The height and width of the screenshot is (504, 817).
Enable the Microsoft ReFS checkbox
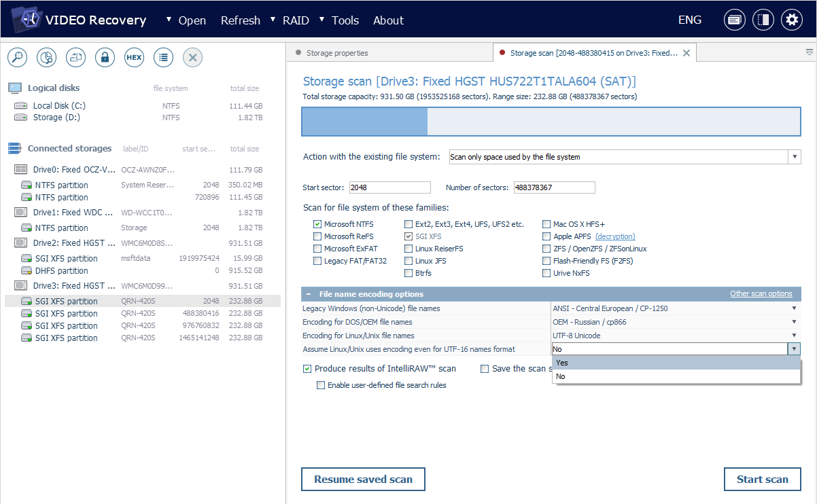click(317, 236)
